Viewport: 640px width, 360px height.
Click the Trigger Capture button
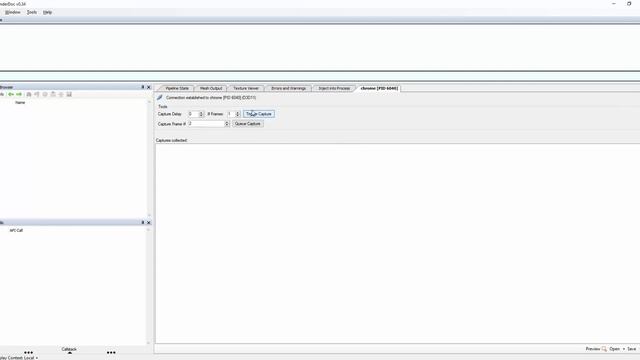pyautogui.click(x=259, y=114)
